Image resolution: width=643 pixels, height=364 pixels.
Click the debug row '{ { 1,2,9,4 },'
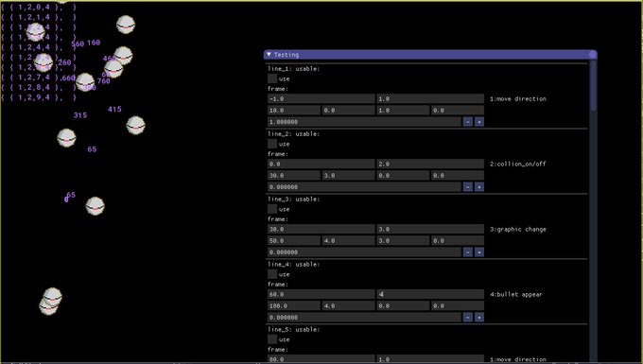click(32, 97)
